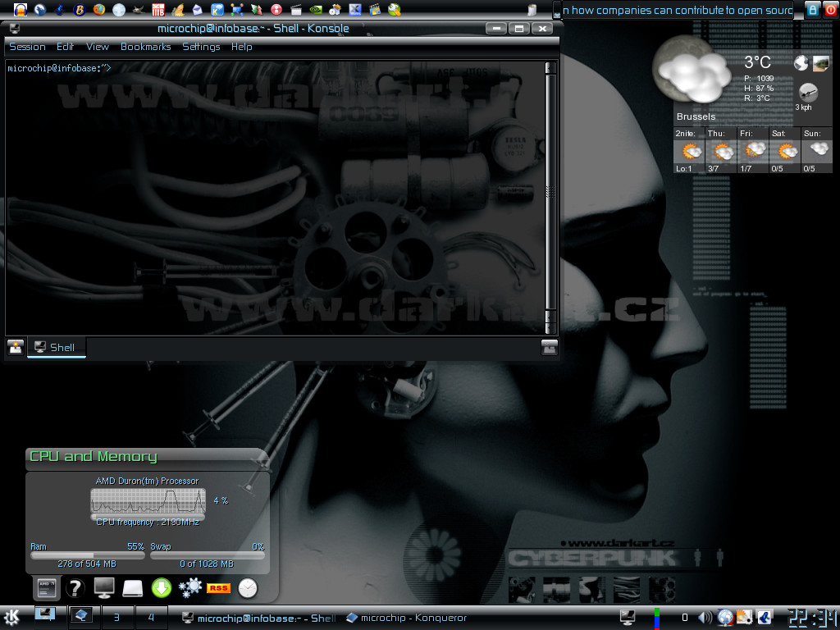Click the red bookshelf launcher icon
The image size is (840, 630).
(158, 9)
